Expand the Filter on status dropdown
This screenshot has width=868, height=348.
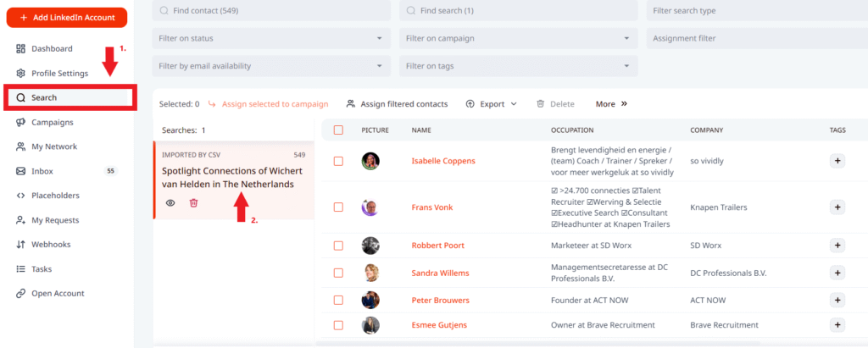(x=271, y=38)
